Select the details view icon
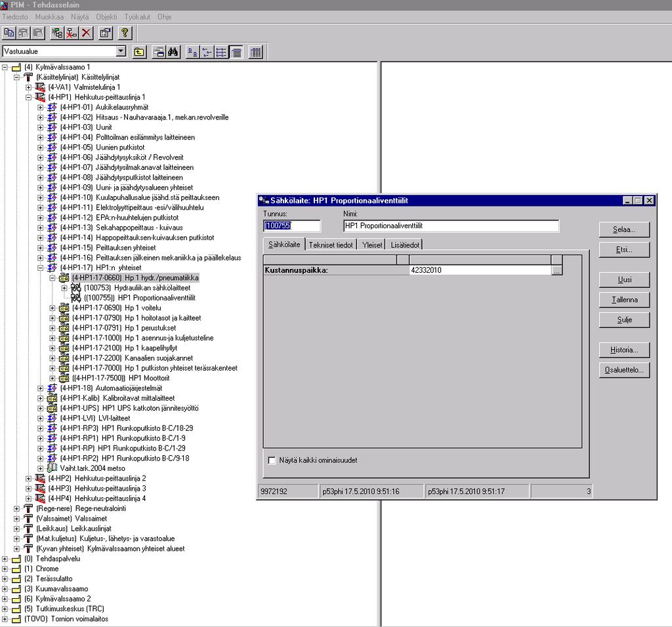The height and width of the screenshot is (627, 672). point(236,52)
